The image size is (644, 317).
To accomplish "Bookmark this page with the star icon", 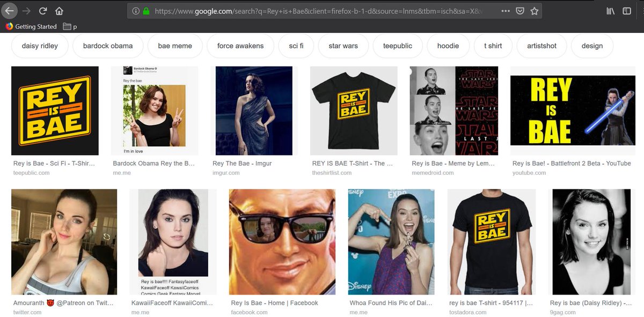I will tap(535, 11).
